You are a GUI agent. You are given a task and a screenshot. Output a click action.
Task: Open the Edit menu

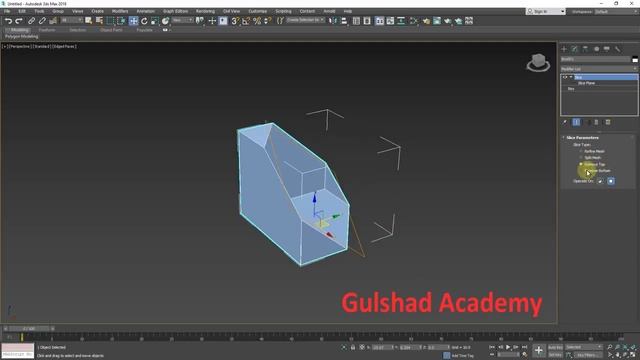[x=22, y=11]
